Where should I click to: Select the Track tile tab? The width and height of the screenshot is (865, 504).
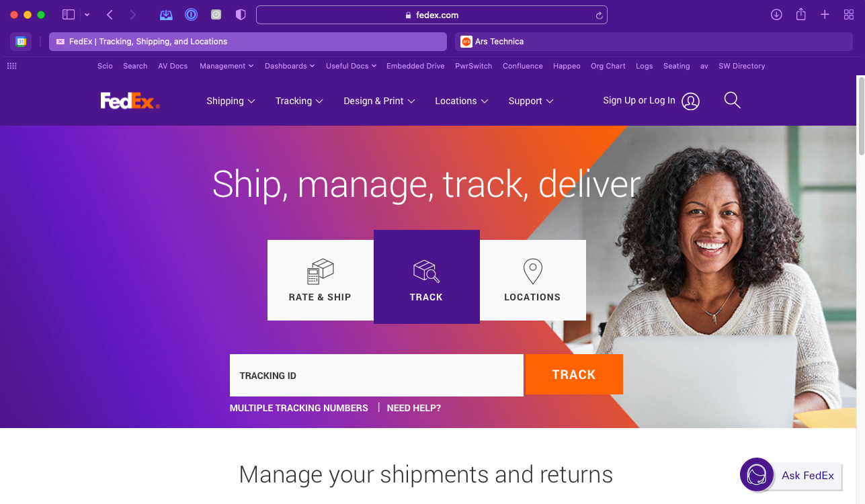pos(427,277)
